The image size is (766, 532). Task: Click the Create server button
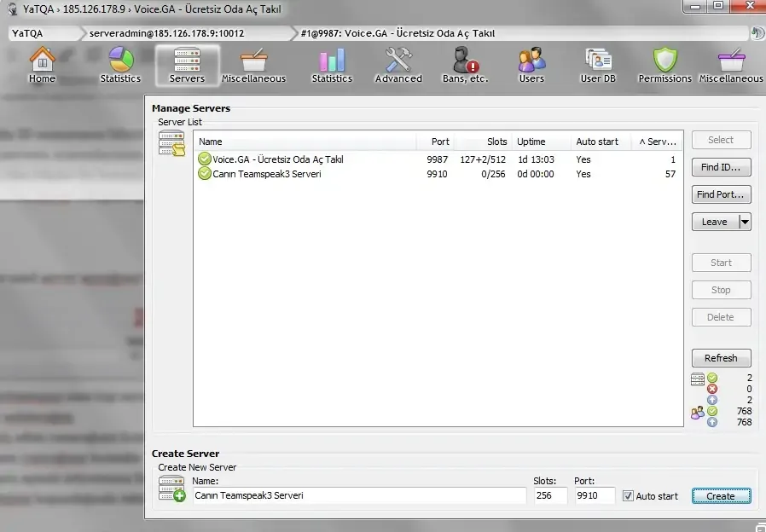click(x=720, y=496)
